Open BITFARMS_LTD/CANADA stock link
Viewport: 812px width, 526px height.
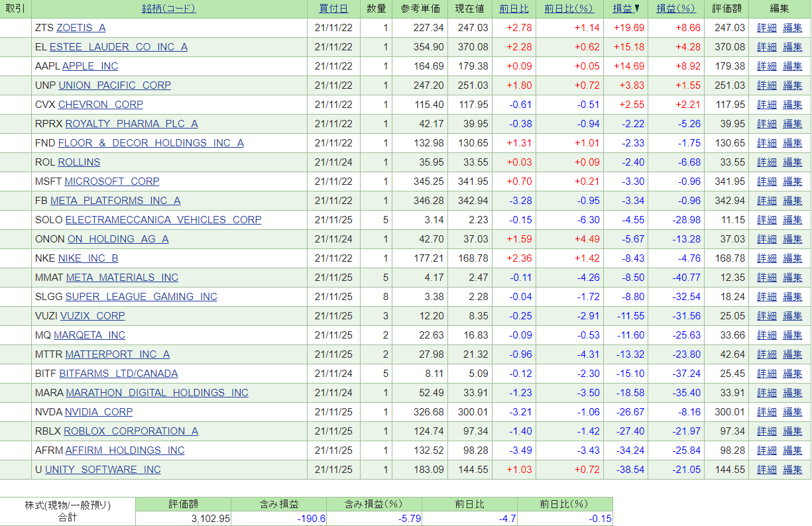119,374
